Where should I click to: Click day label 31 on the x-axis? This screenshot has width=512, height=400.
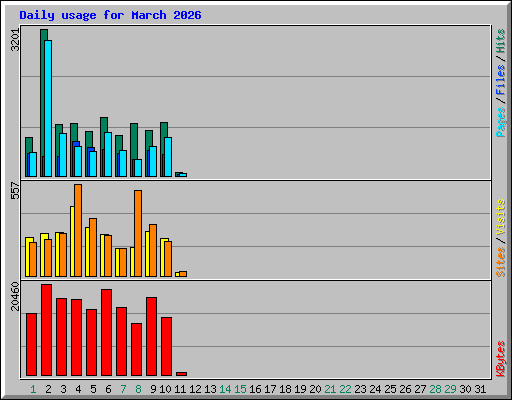tap(480, 389)
